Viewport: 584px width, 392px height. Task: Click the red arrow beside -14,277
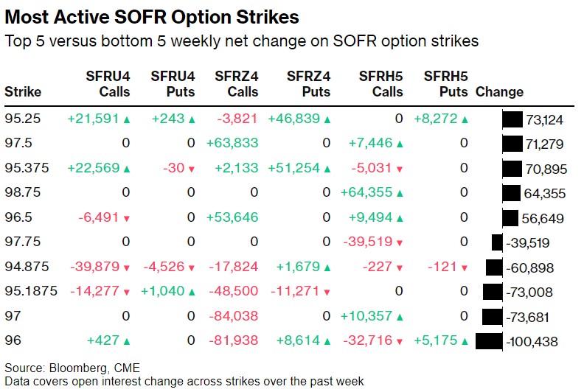click(x=126, y=293)
